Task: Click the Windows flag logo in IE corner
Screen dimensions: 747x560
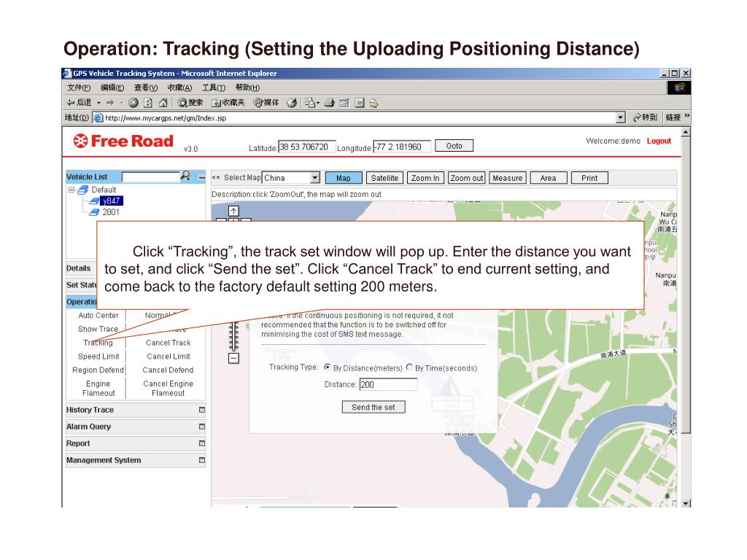Action: pos(679,87)
